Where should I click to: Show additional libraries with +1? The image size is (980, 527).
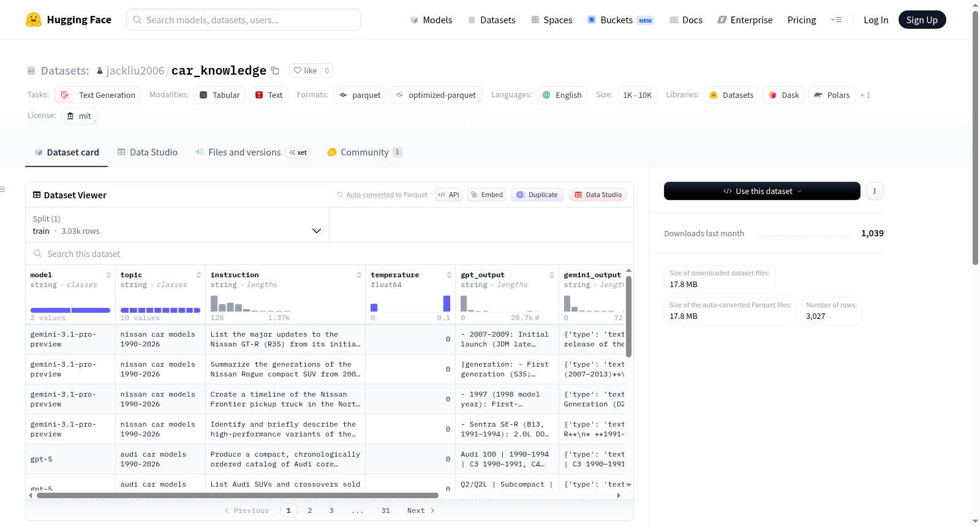pos(865,95)
